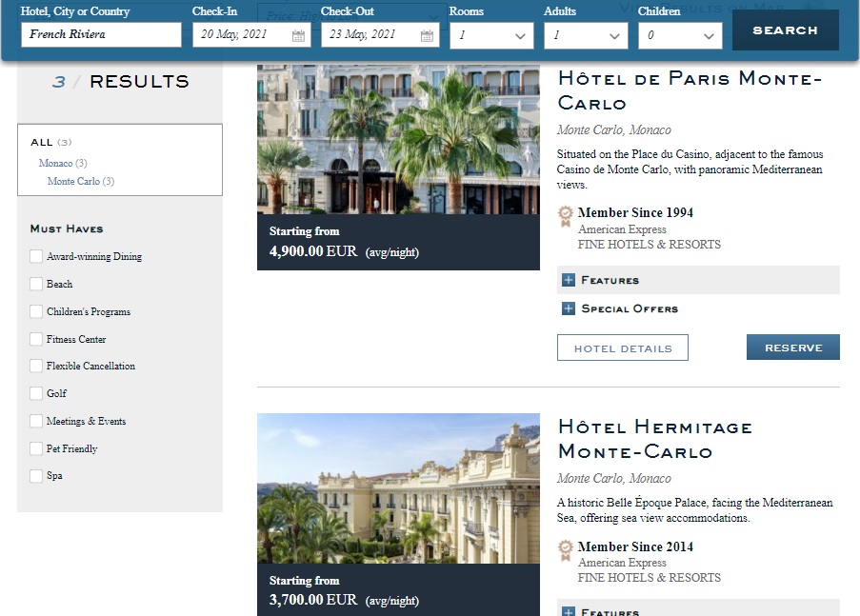
Task: Reserve the Hôtel de Paris Monte-Carlo
Action: [x=792, y=348]
